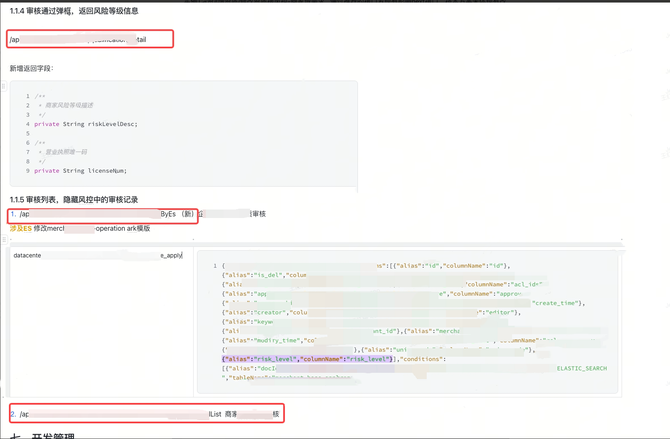The image size is (670, 439).
Task: Click the highlighted risk_level JSON line
Action: 307,359
